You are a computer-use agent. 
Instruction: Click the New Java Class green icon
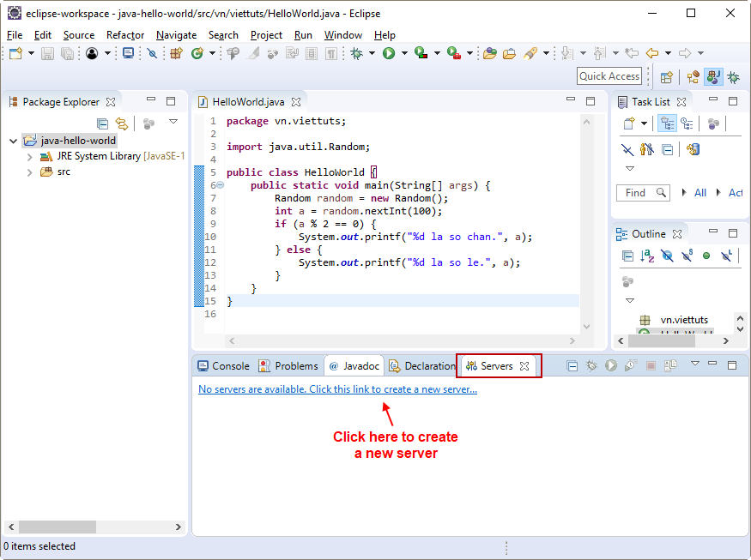click(x=197, y=53)
